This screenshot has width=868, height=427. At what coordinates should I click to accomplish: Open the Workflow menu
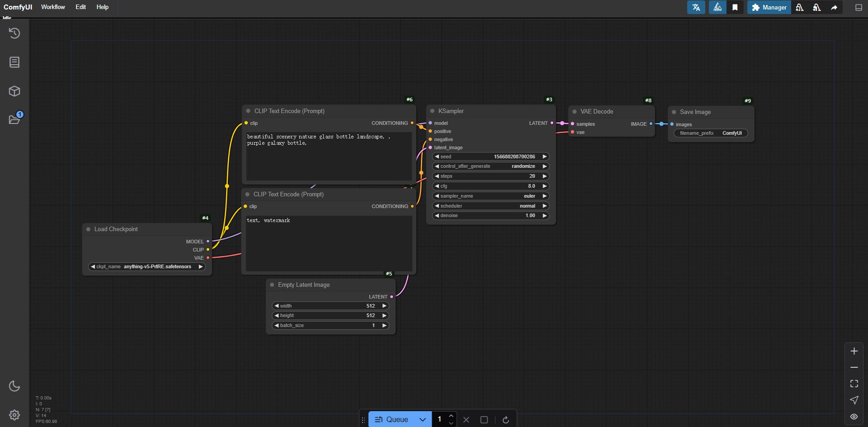point(53,7)
